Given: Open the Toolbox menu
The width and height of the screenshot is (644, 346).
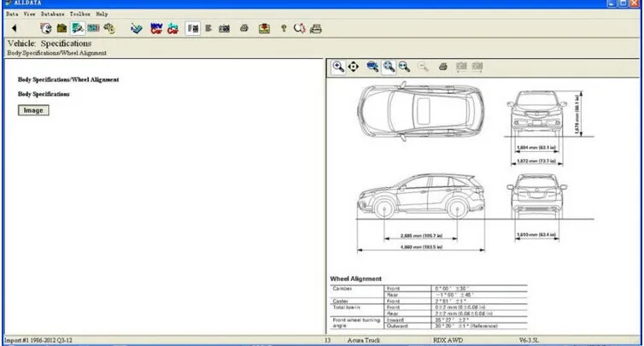Looking at the screenshot, I should (x=79, y=15).
